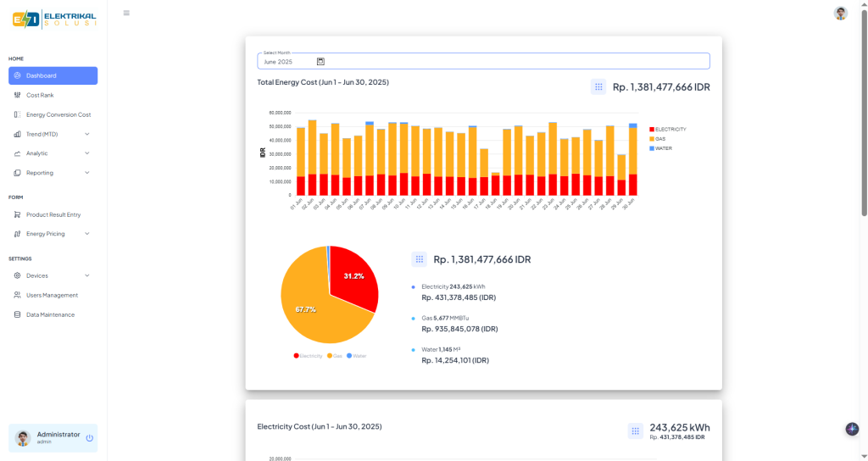Image resolution: width=868 pixels, height=461 pixels.
Task: Click the power logout icon beside Administrator
Action: pyautogui.click(x=89, y=438)
